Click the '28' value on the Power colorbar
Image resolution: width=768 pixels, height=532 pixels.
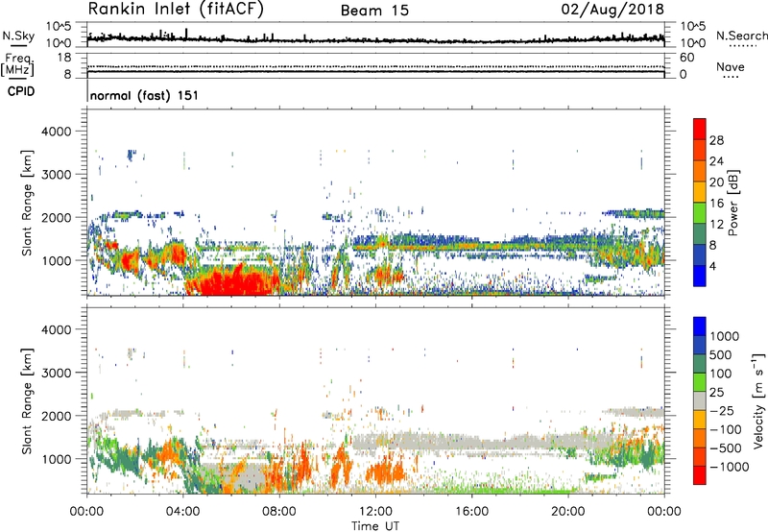click(x=716, y=140)
